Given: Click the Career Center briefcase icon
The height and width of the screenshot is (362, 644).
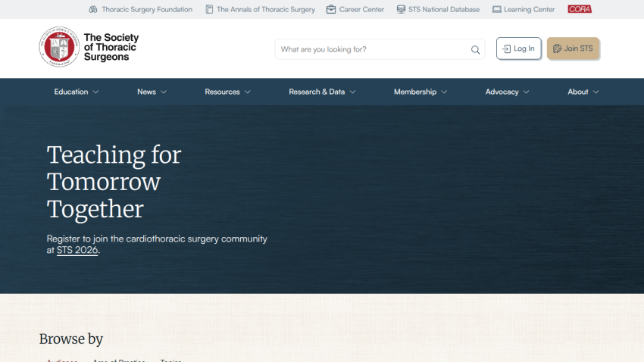Looking at the screenshot, I should tap(331, 9).
